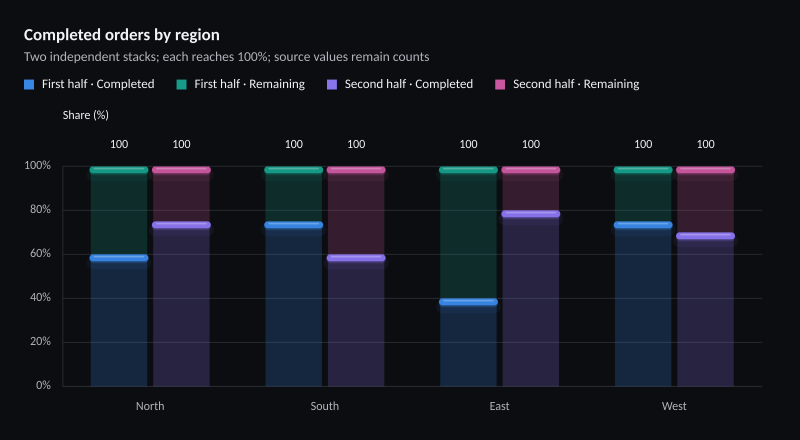Click the purple Second half Completed legend swatch

coord(332,85)
